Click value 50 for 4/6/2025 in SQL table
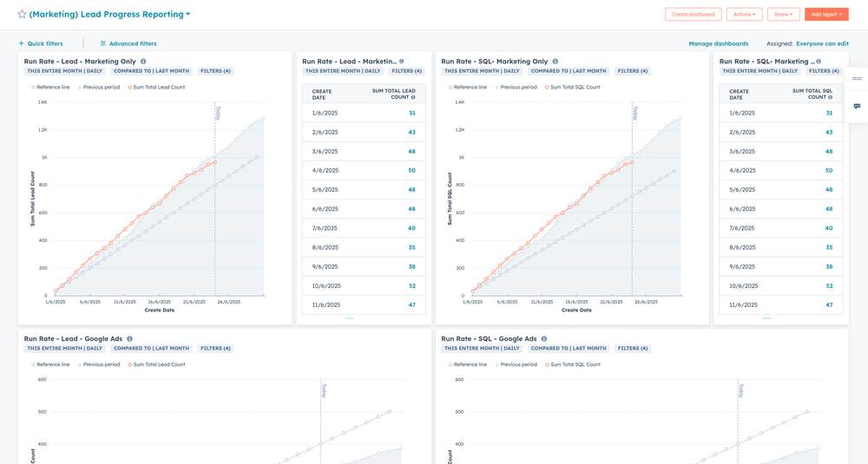 coord(829,170)
